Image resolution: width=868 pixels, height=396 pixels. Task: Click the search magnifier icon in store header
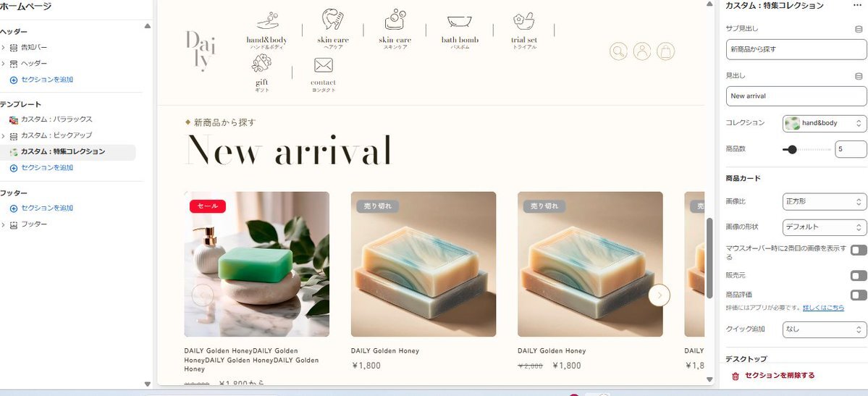618,51
